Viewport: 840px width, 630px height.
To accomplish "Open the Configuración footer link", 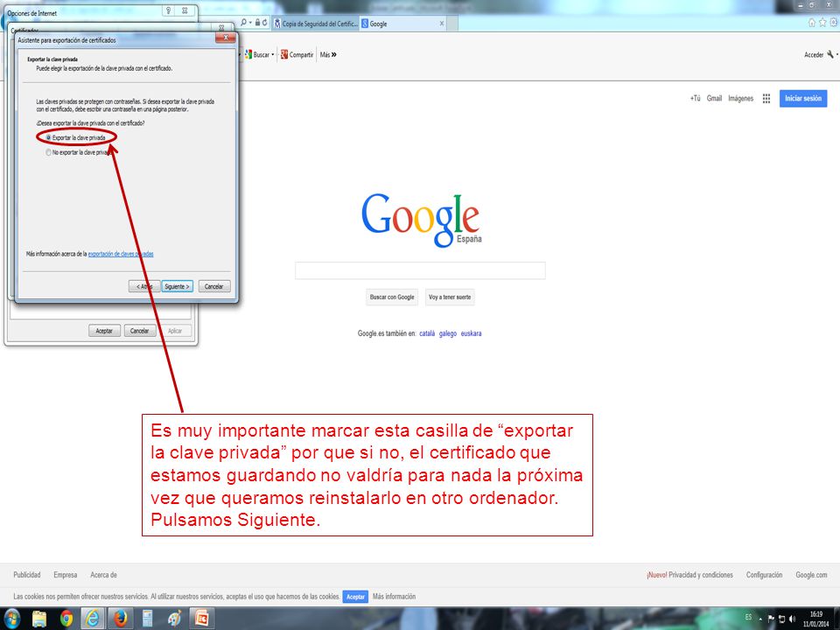I will tap(764, 575).
